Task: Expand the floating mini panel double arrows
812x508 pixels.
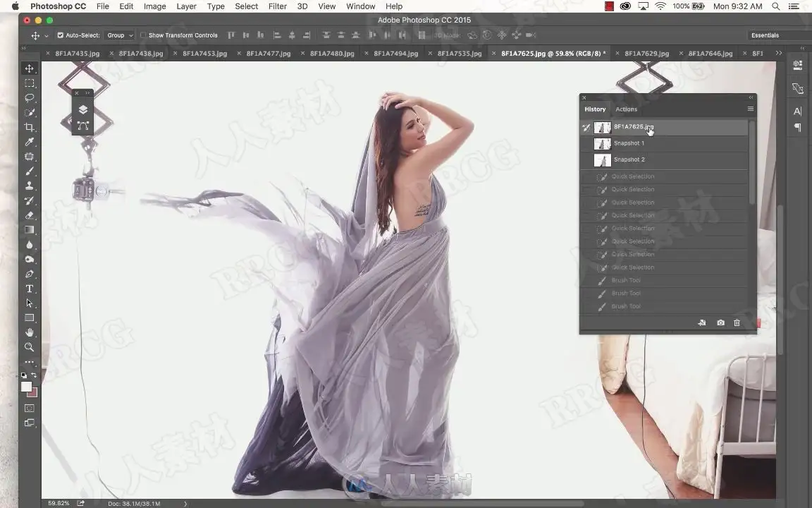Action: point(87,93)
